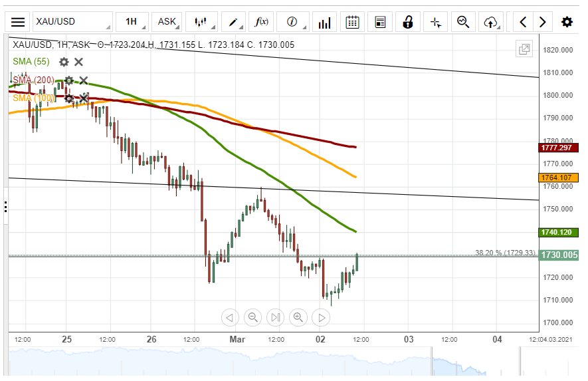Image resolution: width=588 pixels, height=381 pixels.
Task: Select the 38.20 % (1729.33) Fibonacci label
Action: tap(505, 253)
